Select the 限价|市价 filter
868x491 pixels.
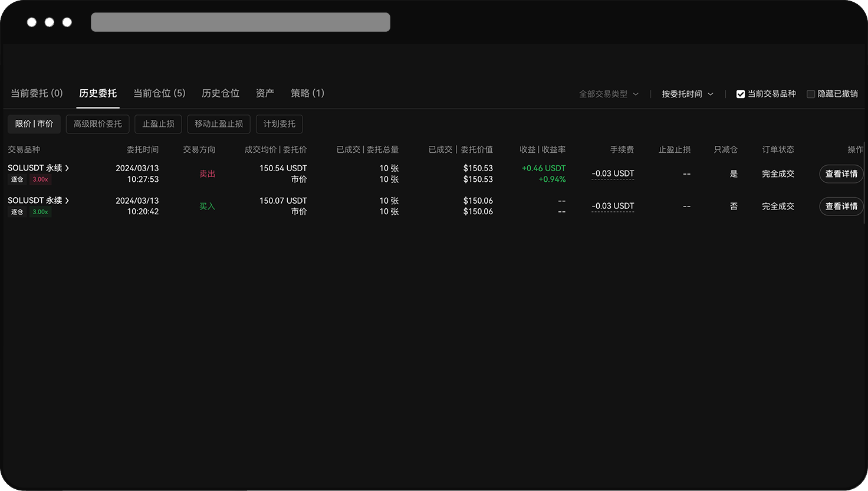(34, 124)
